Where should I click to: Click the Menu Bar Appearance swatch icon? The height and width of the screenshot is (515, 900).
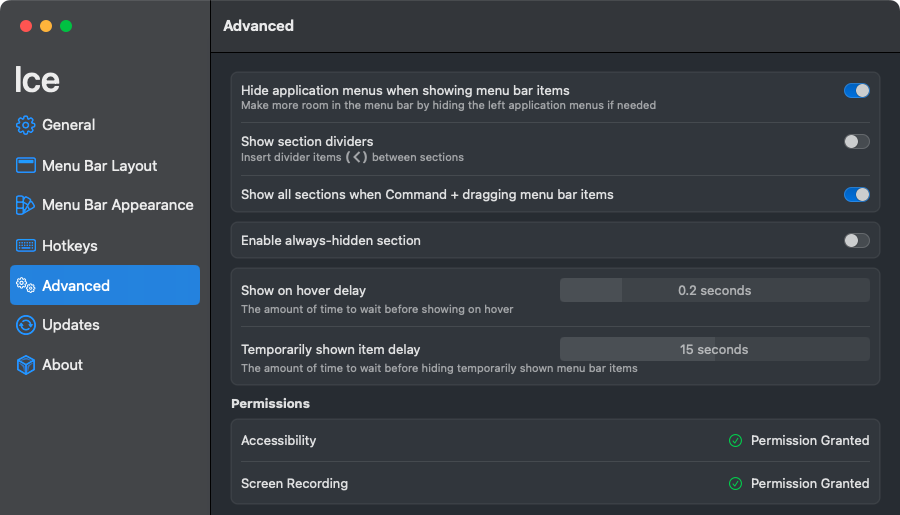[x=25, y=205]
